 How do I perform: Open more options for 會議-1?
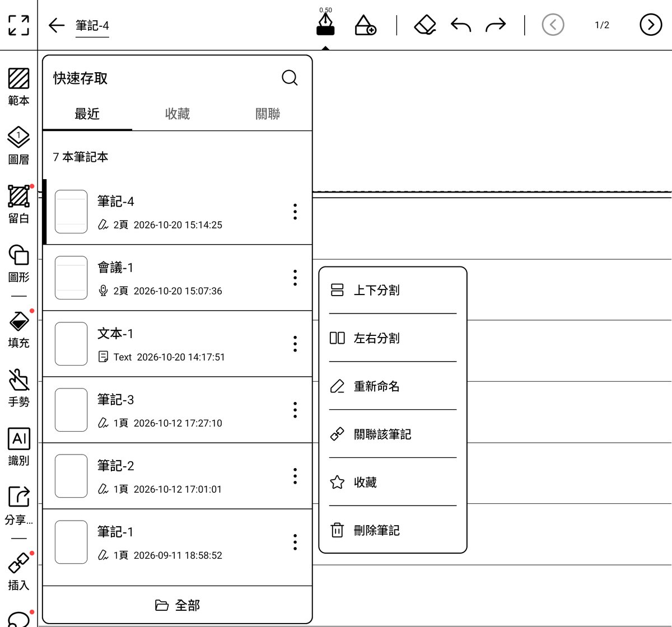pyautogui.click(x=295, y=278)
